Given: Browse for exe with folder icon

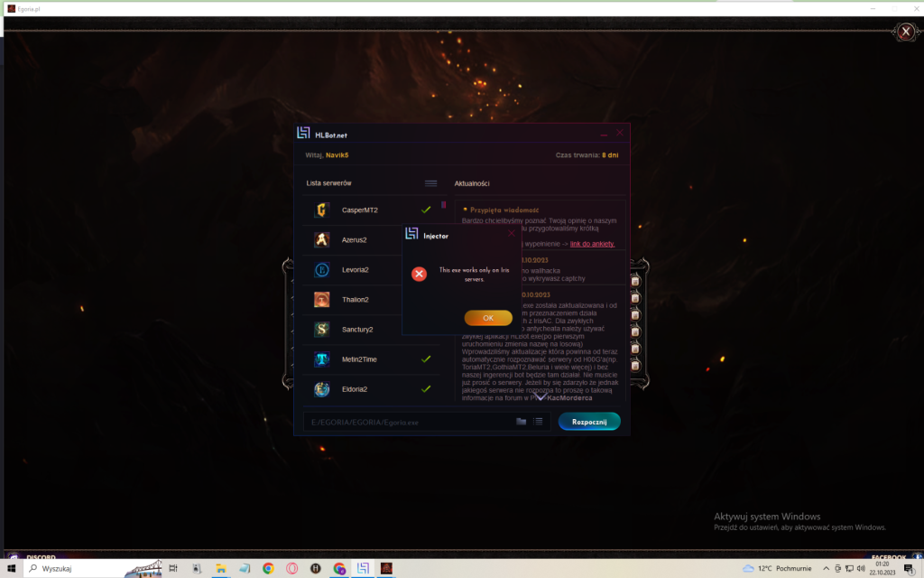Looking at the screenshot, I should (521, 422).
